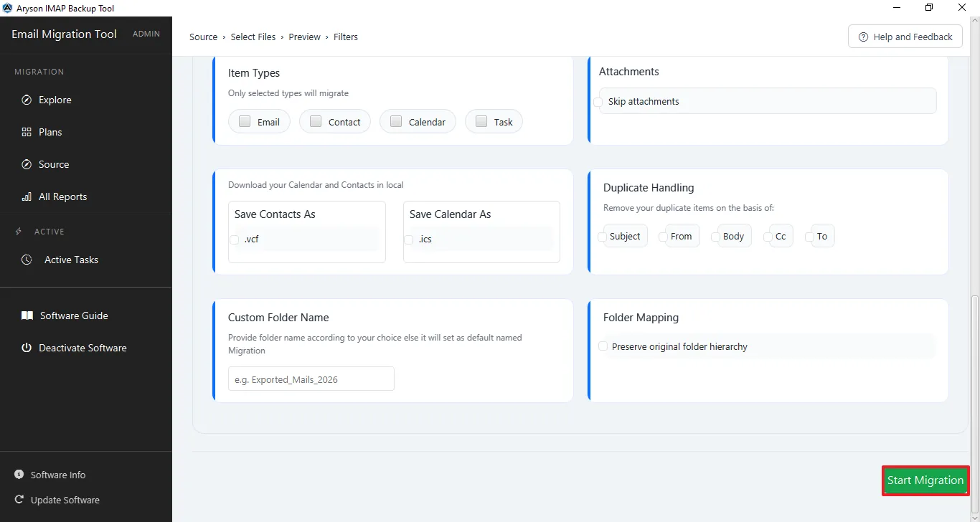Restore down the application window

(x=929, y=8)
